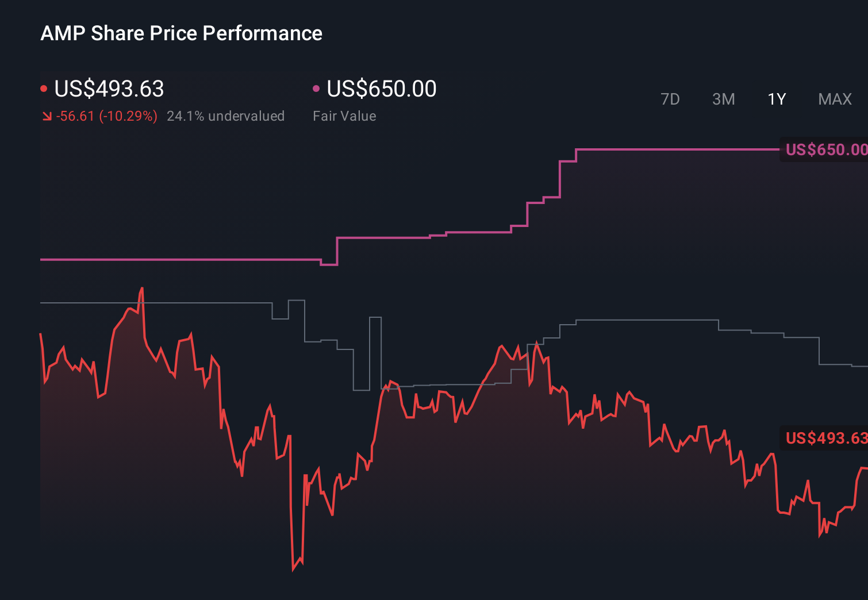
Task: Click the red price line peak
Action: (x=141, y=287)
